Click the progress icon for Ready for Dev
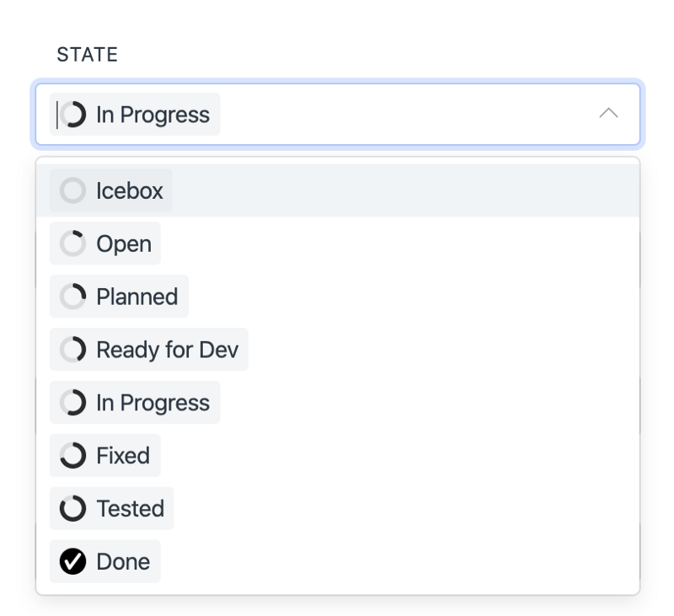Image resolution: width=674 pixels, height=616 pixels. [73, 350]
